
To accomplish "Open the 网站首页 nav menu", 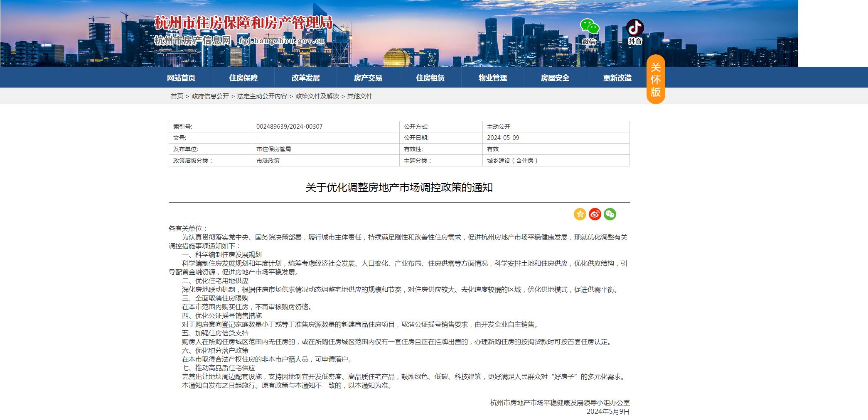I will [x=181, y=78].
